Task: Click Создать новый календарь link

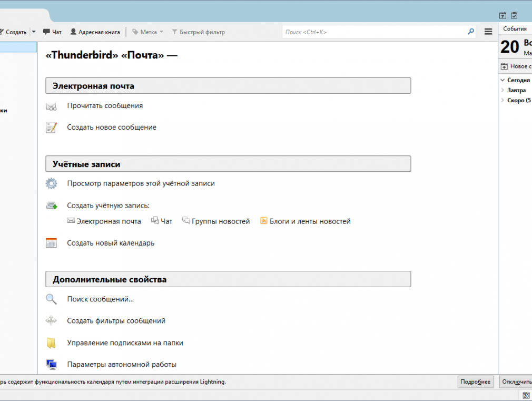Action: click(111, 243)
